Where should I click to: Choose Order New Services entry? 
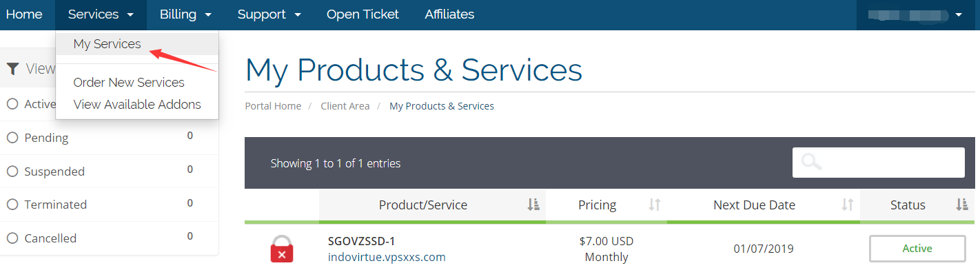click(x=129, y=82)
